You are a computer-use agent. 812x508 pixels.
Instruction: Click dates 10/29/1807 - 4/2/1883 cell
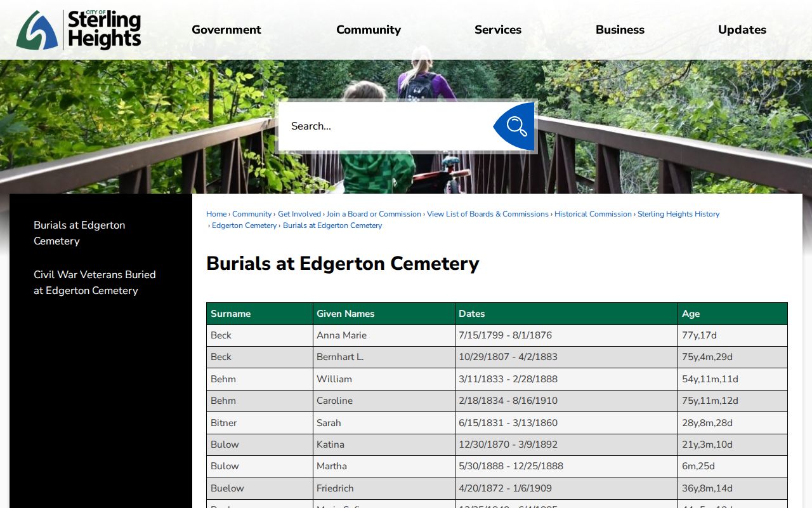(566, 357)
